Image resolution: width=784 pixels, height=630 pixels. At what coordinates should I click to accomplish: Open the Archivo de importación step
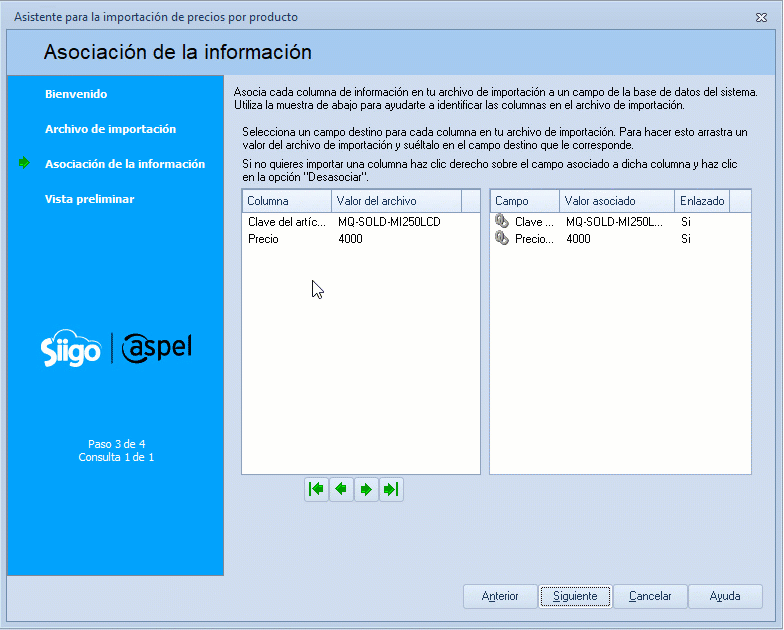click(110, 129)
